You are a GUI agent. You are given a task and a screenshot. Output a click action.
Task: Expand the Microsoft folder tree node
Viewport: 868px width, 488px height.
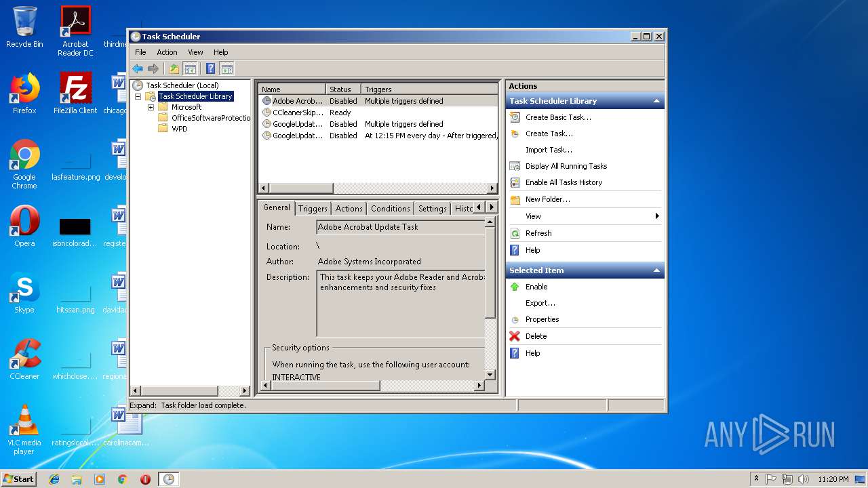(151, 107)
